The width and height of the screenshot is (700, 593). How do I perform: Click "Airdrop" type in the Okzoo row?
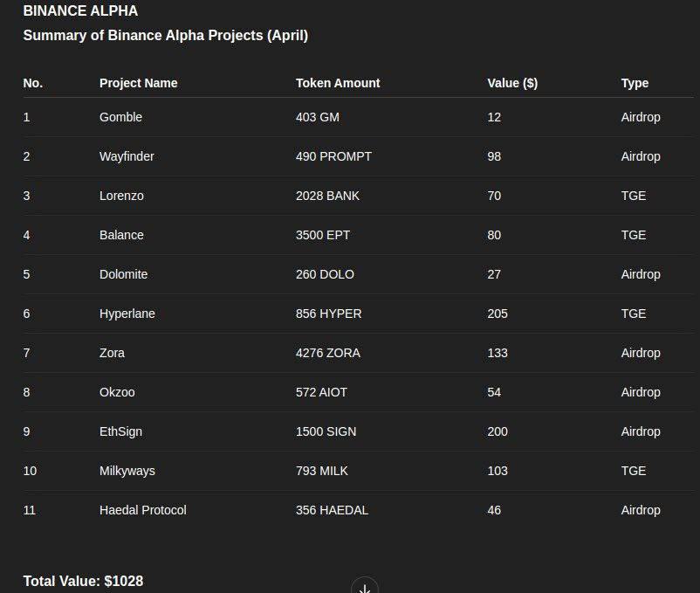click(x=641, y=392)
